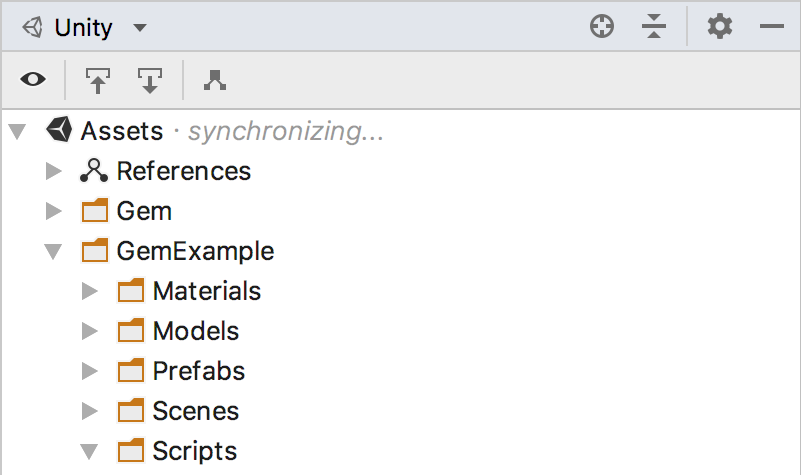Hide the panel with the minus icon
Image resolution: width=801 pixels, height=475 pixels.
point(771,26)
